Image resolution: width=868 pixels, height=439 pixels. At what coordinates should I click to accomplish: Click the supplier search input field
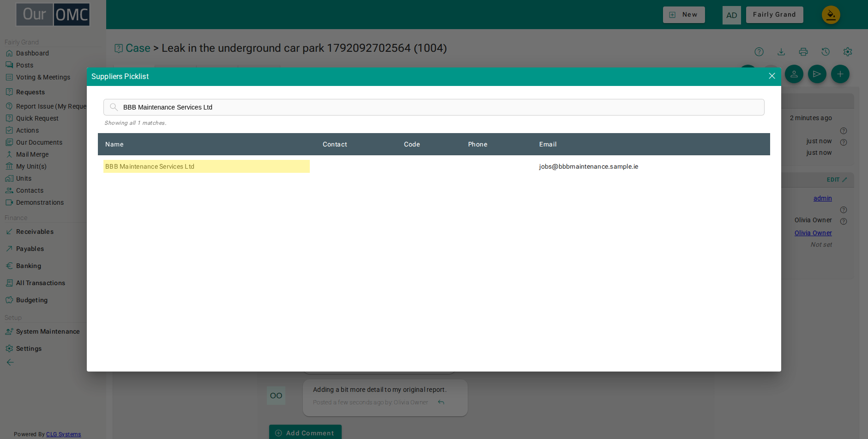click(434, 107)
